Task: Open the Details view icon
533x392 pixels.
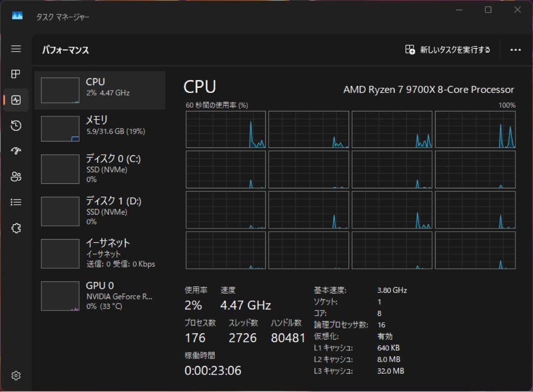Action: point(16,202)
